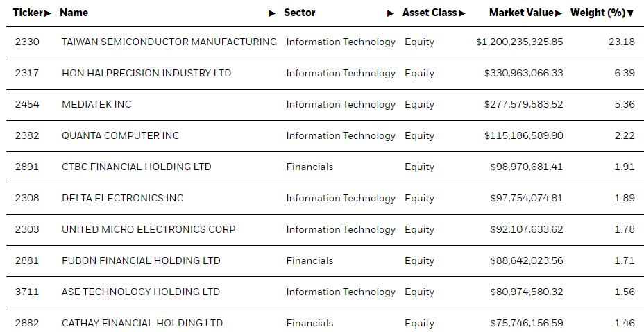Sort holdings using the Sector arrow
This screenshot has width=644, height=332.
pos(390,13)
